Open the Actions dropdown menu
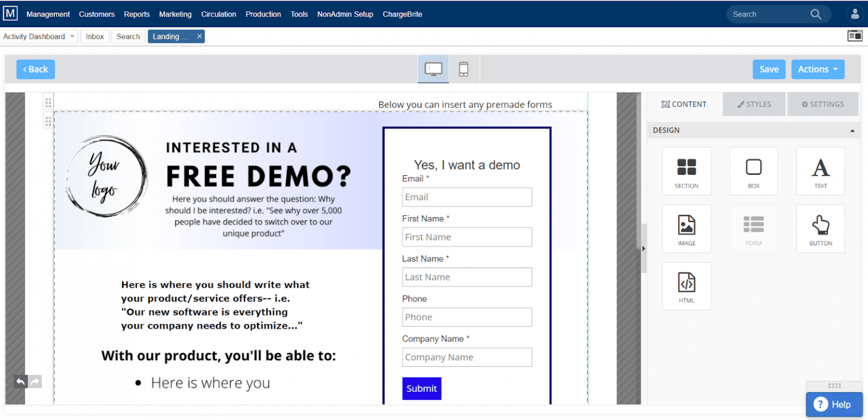The width and height of the screenshot is (868, 420). 818,69
